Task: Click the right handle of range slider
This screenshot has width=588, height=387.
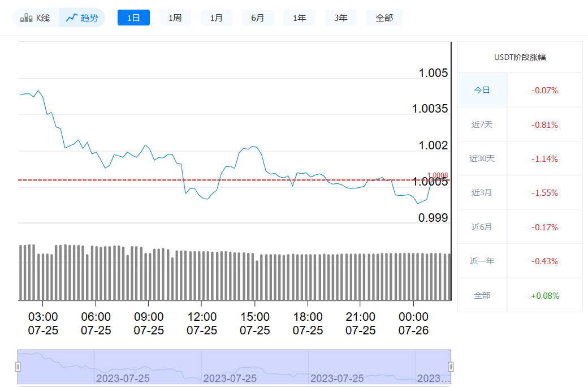Action: click(x=450, y=367)
